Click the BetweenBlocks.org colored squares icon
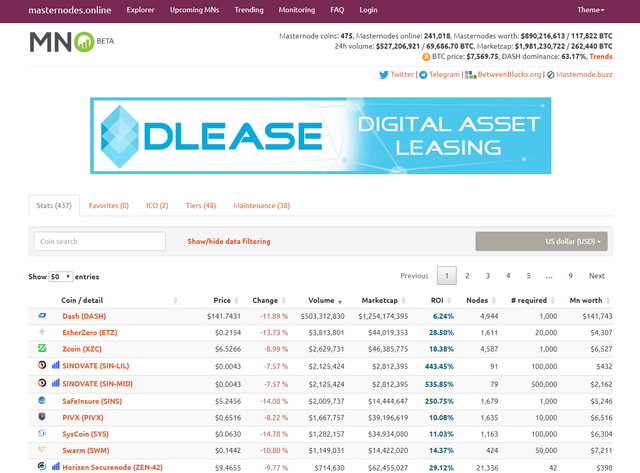The height and width of the screenshot is (473, 640). [x=470, y=75]
